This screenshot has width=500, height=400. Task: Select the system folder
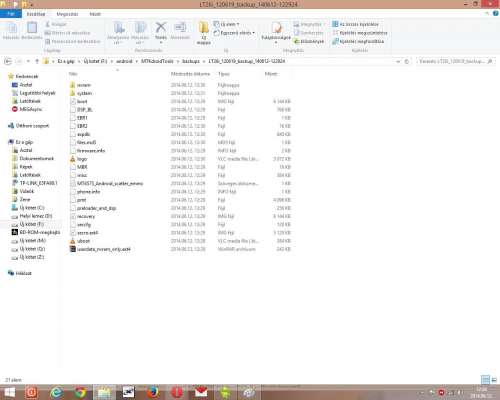[x=81, y=93]
